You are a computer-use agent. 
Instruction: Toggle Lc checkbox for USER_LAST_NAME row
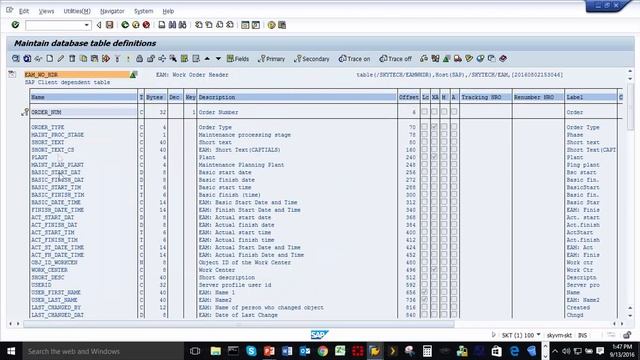(424, 300)
